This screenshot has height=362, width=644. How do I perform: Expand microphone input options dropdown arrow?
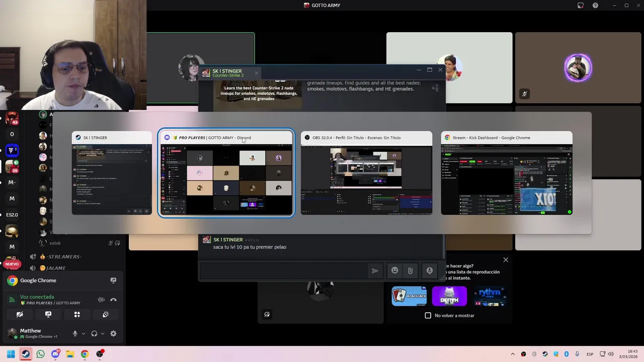tap(84, 333)
